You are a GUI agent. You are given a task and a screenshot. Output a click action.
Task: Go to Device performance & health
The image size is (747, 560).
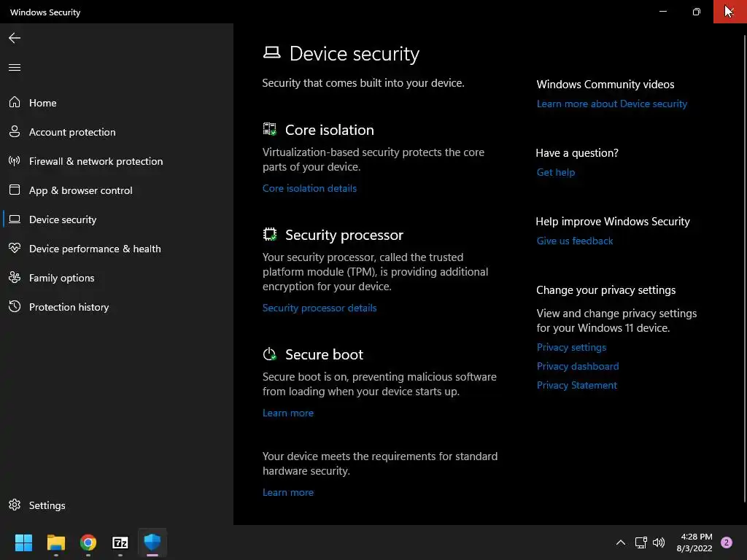pyautogui.click(x=95, y=249)
